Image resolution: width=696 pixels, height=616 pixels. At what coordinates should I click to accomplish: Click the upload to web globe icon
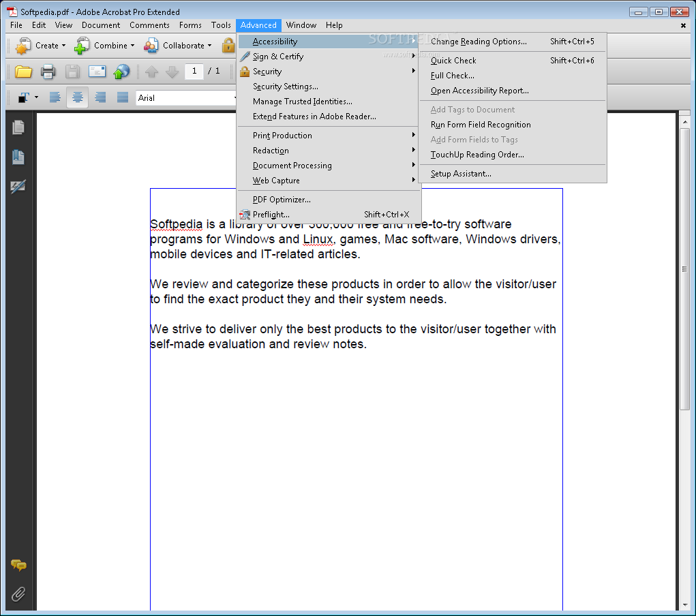click(121, 72)
